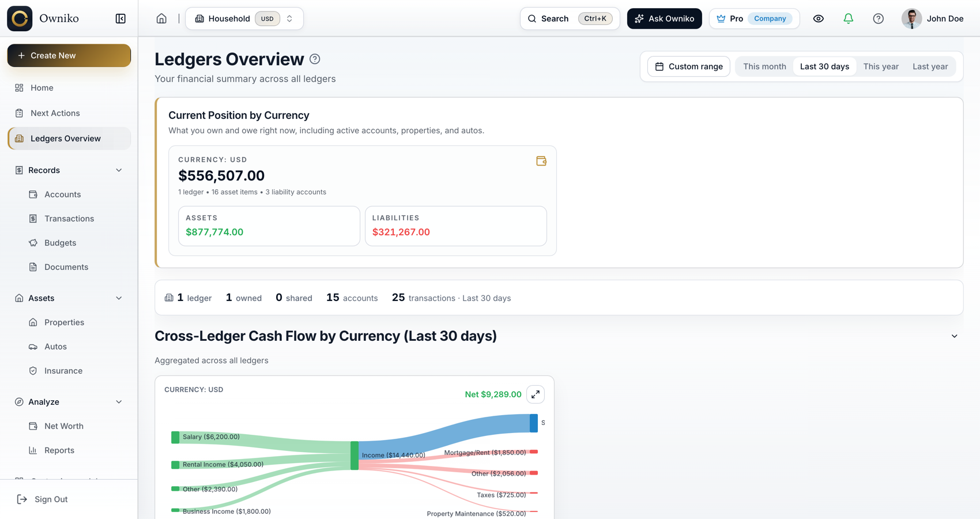Click the Rental Income ($4,050.00) label
Image resolution: width=980 pixels, height=519 pixels.
pyautogui.click(x=223, y=464)
